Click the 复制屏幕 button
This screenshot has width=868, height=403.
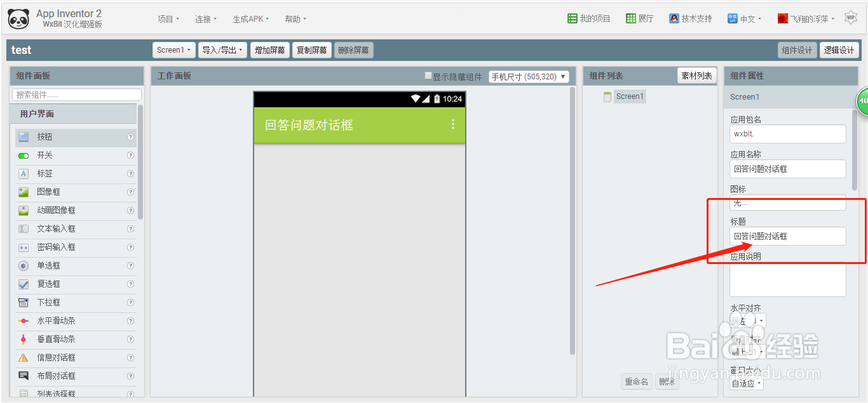pyautogui.click(x=312, y=50)
